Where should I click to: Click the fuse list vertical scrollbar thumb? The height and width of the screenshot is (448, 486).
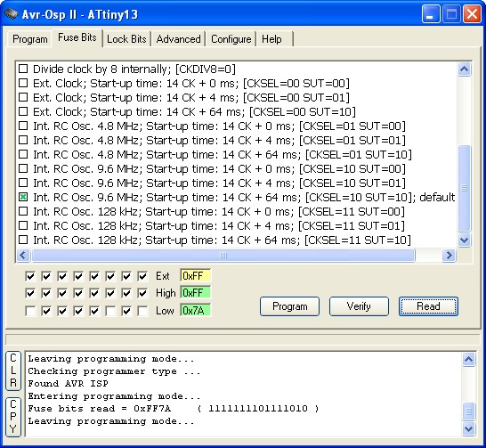[x=464, y=188]
